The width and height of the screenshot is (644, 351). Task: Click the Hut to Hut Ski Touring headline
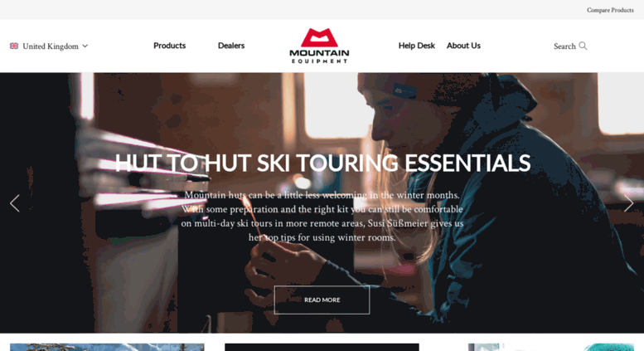pyautogui.click(x=322, y=163)
